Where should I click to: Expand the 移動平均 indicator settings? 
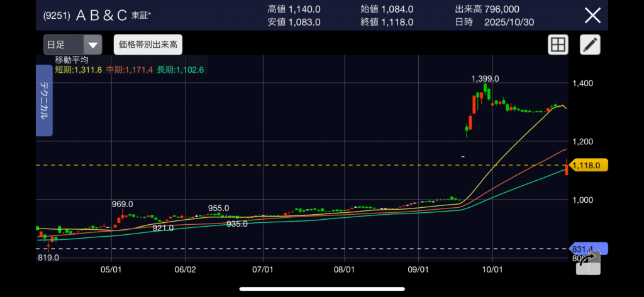(x=72, y=60)
